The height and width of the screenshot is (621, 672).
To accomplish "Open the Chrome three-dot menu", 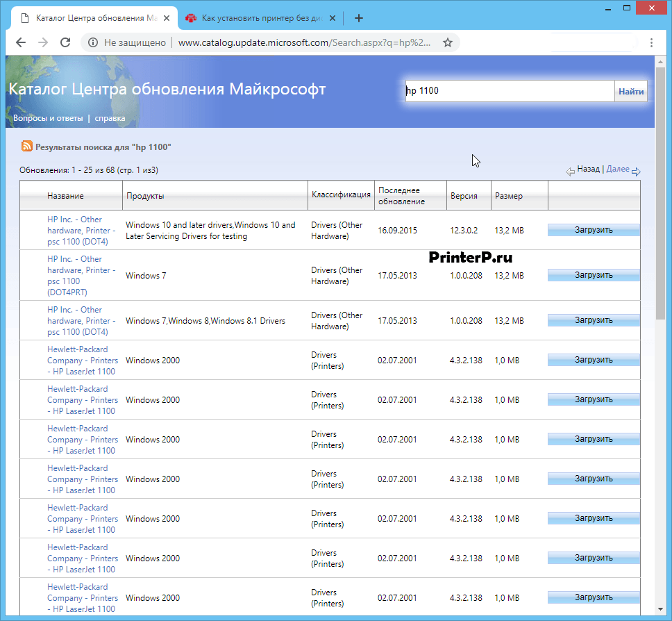I will click(651, 42).
